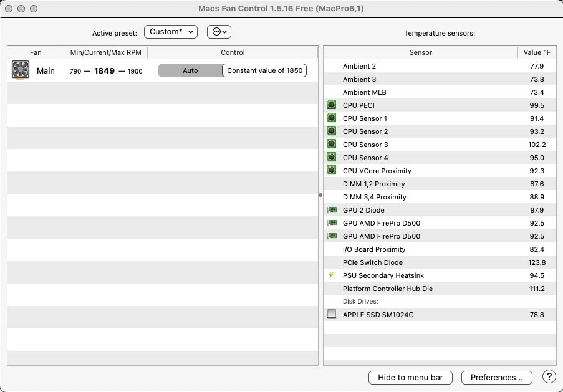Select the DIMM 3,4 Proximity row
The width and height of the screenshot is (563, 392).
(440, 197)
